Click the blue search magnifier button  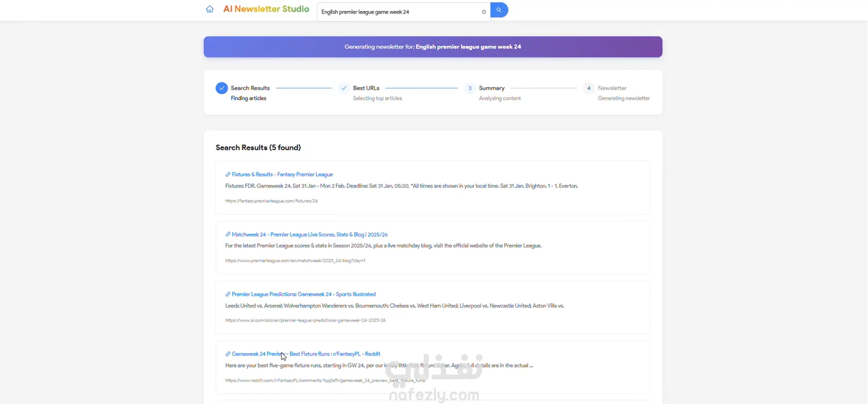[x=499, y=10]
